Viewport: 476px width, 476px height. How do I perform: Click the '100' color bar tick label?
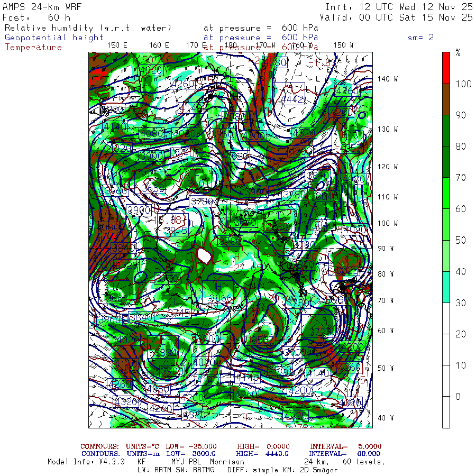click(463, 84)
